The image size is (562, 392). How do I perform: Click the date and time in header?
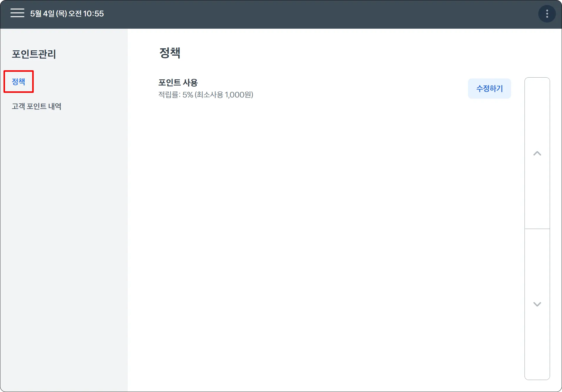67,14
